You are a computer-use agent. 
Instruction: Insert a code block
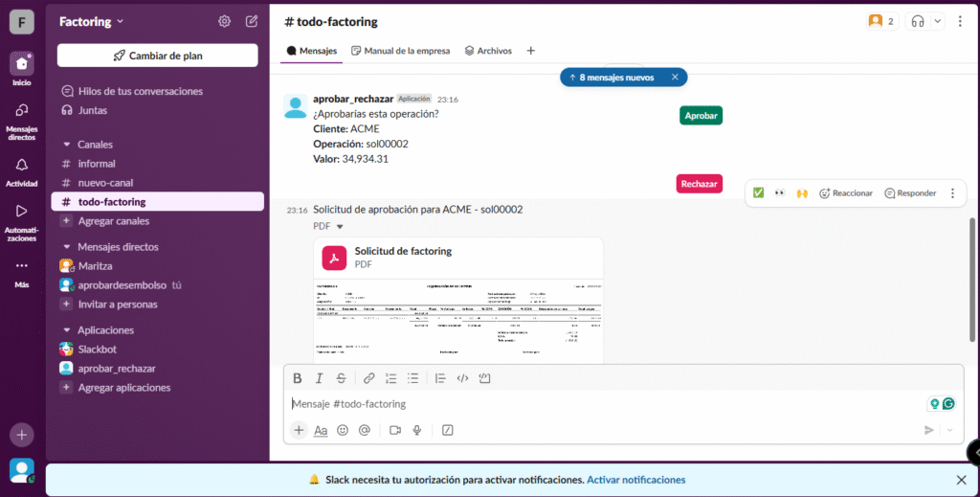[484, 378]
